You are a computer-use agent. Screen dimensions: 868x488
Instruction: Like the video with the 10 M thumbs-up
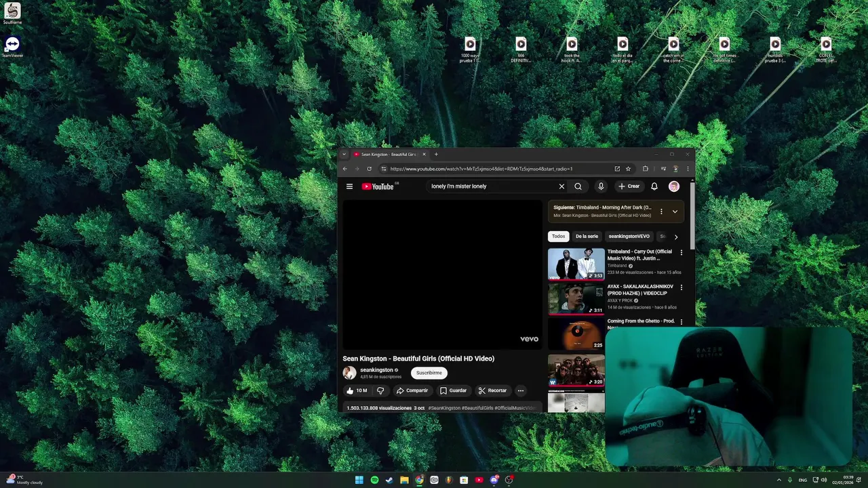pyautogui.click(x=357, y=390)
